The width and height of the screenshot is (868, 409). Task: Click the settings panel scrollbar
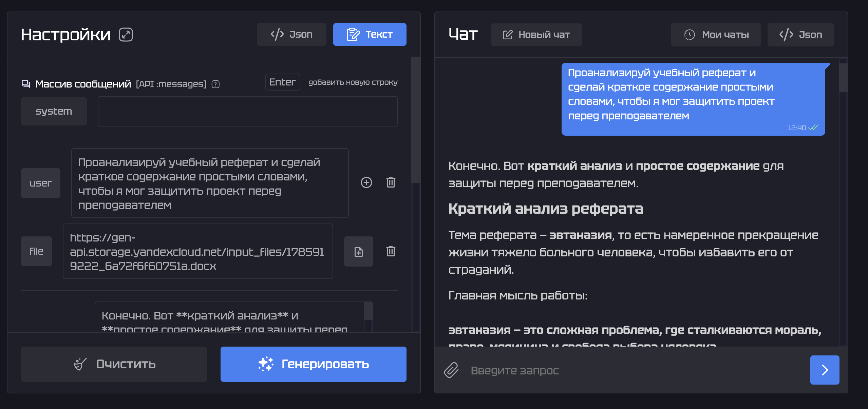(416, 120)
